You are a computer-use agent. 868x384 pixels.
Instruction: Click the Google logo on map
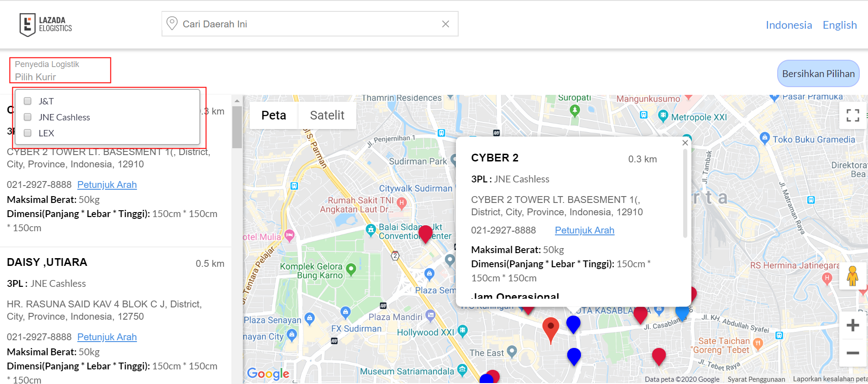click(x=268, y=374)
